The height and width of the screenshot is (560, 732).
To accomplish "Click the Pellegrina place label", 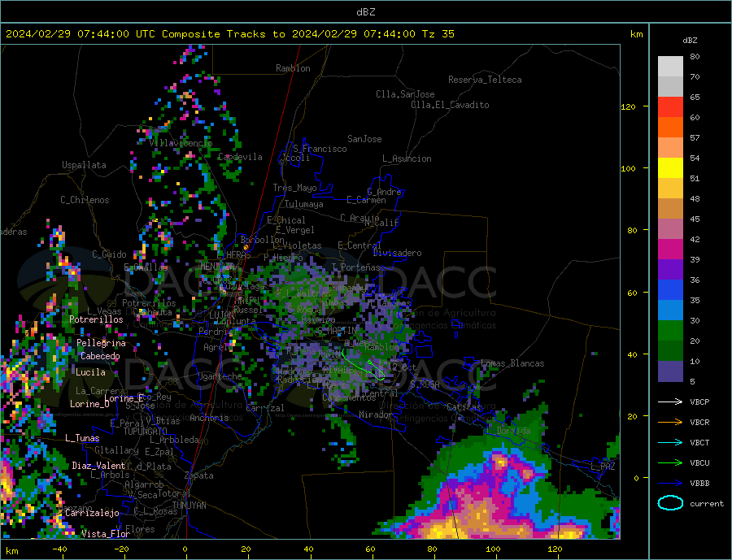I will [102, 344].
